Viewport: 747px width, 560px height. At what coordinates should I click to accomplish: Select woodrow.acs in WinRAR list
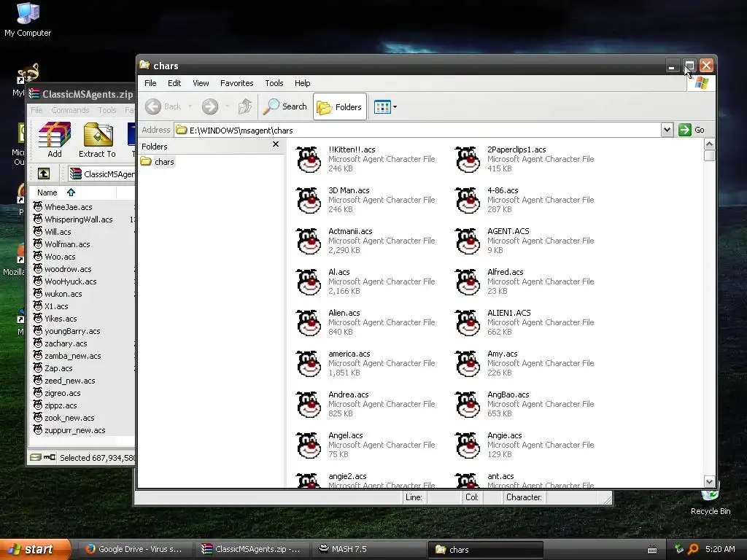(x=68, y=269)
